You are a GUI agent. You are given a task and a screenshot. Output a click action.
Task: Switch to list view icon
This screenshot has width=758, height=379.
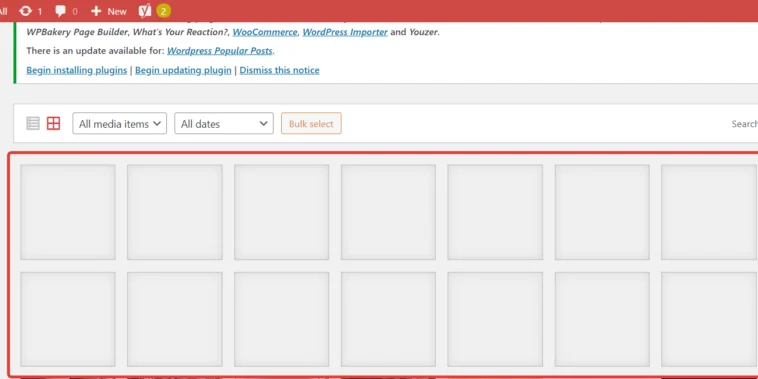[33, 123]
